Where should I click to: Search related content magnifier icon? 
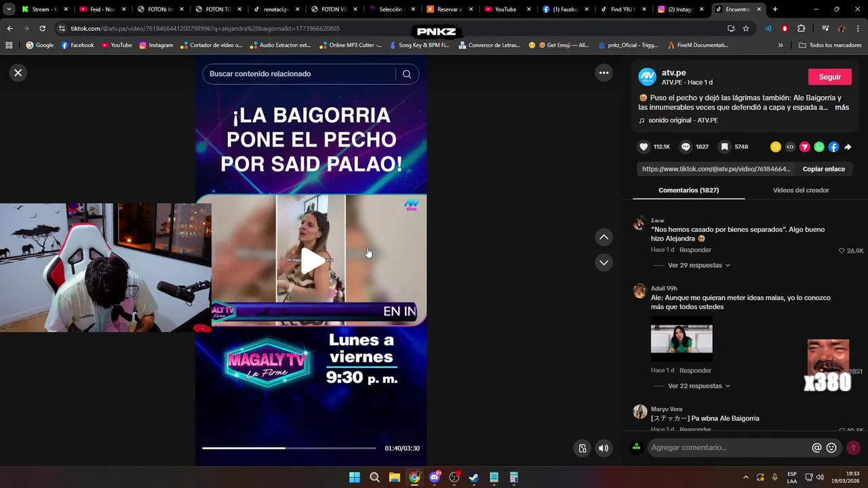407,74
